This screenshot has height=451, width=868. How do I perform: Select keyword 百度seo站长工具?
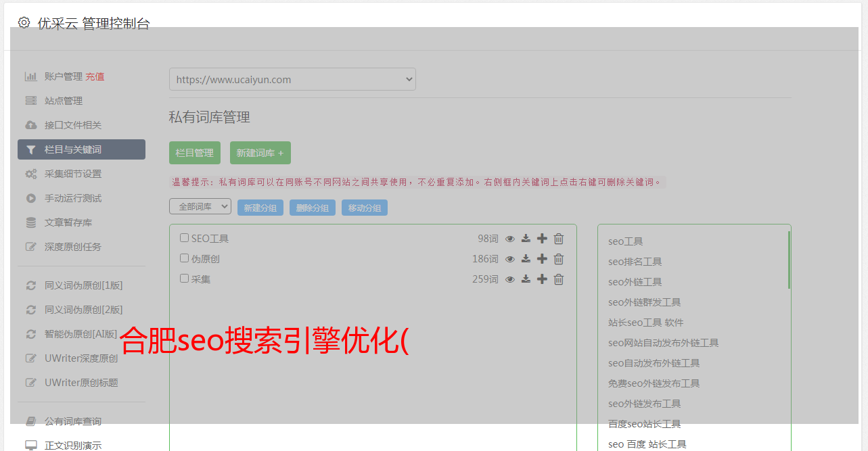pyautogui.click(x=644, y=424)
